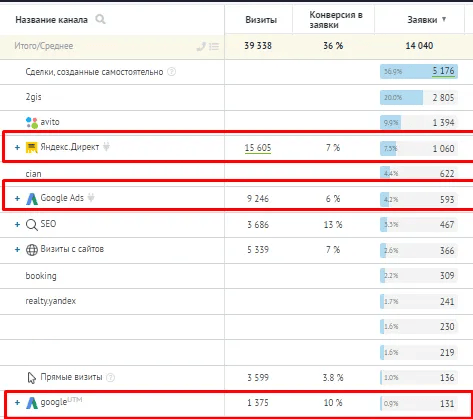473x419 pixels.
Task: Click the total 14 040 requests value
Action: (419, 46)
